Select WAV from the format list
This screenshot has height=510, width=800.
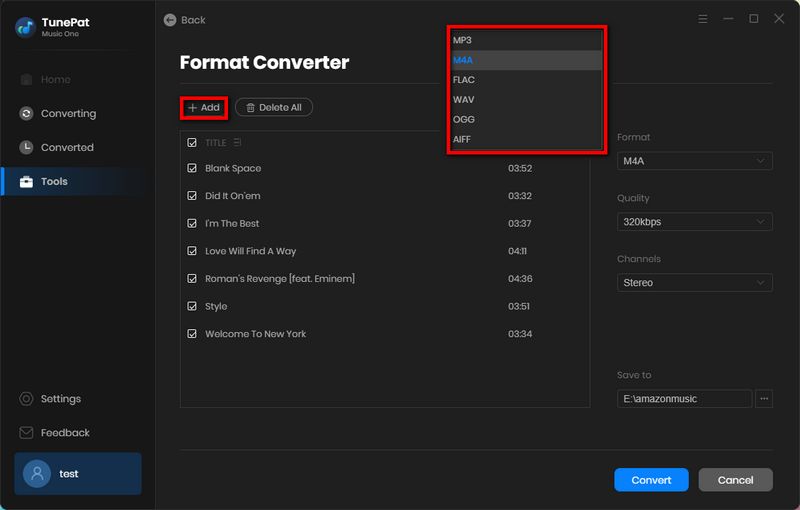[x=527, y=99]
